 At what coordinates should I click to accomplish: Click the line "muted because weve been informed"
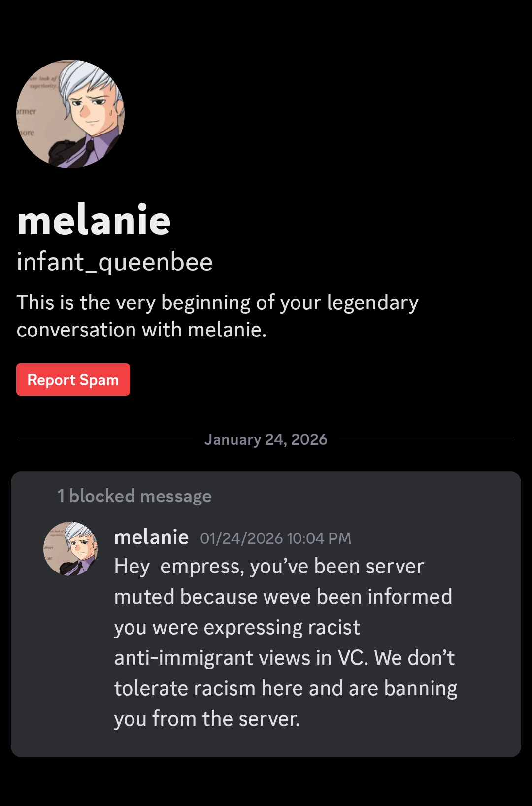pos(283,597)
